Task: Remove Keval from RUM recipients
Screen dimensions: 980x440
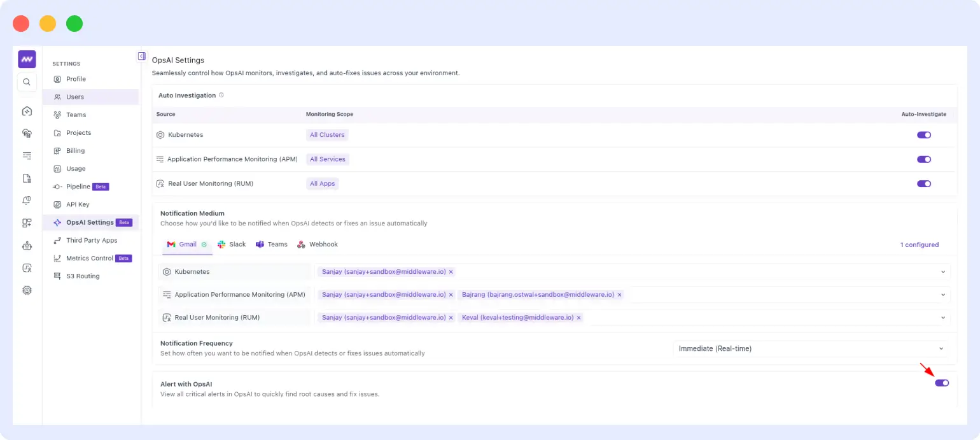Action: point(578,318)
